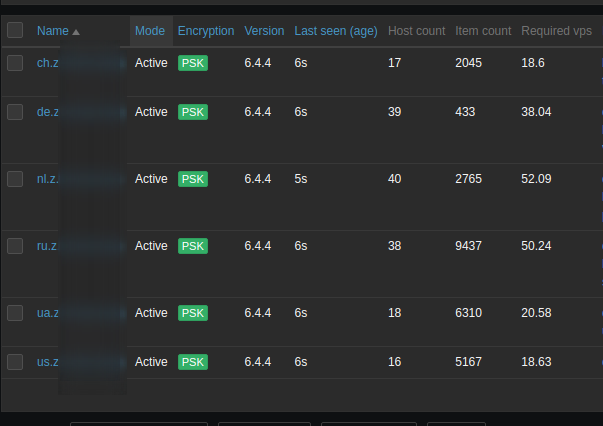Click the Name sort arrow indicator

[x=76, y=32]
